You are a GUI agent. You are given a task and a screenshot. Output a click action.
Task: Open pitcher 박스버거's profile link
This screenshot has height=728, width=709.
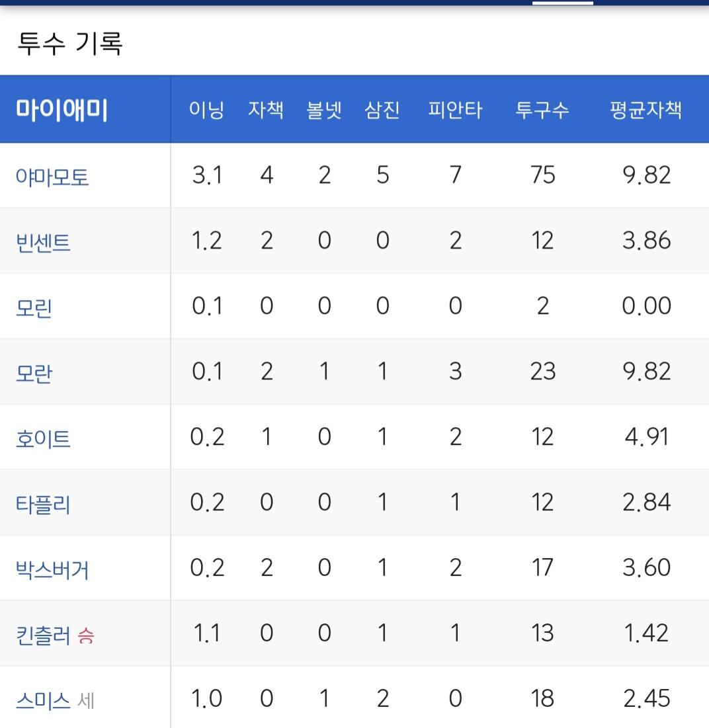click(52, 570)
